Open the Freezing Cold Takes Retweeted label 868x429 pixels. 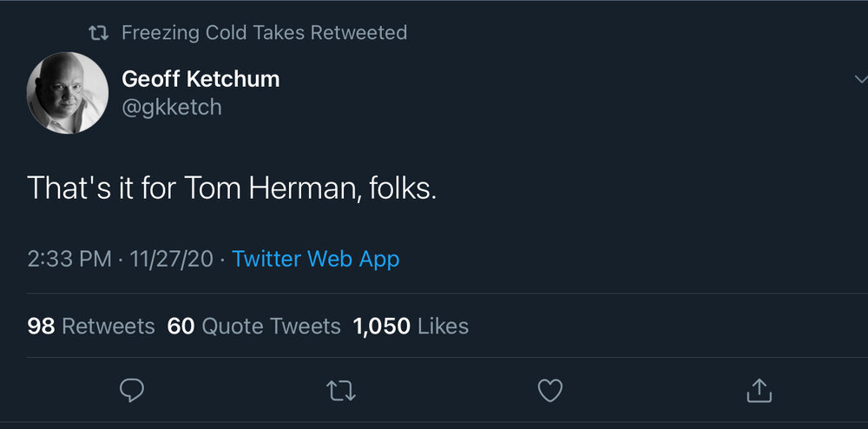tap(264, 33)
